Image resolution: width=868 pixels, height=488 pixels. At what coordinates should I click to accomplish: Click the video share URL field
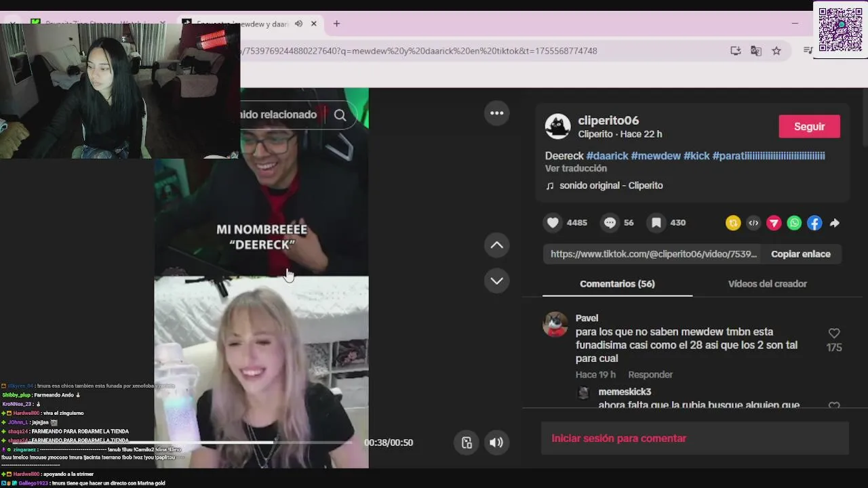(654, 254)
